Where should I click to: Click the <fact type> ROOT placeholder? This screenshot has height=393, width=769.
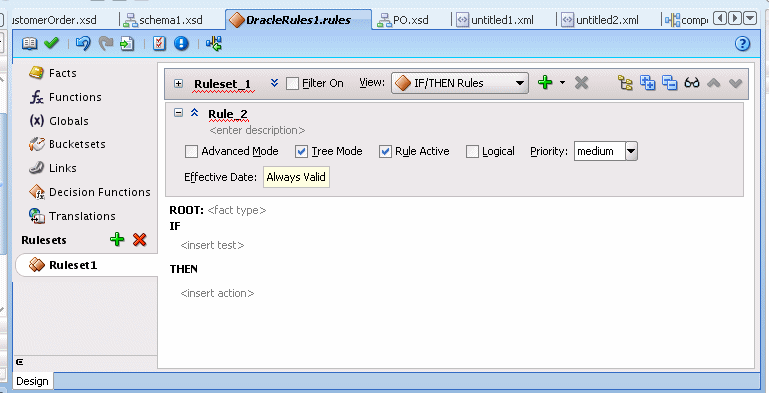pos(237,210)
